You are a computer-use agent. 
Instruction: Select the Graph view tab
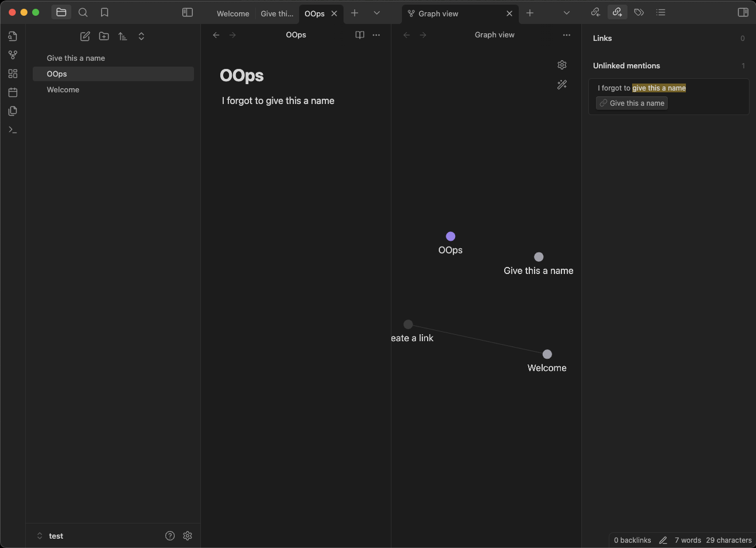click(x=438, y=13)
